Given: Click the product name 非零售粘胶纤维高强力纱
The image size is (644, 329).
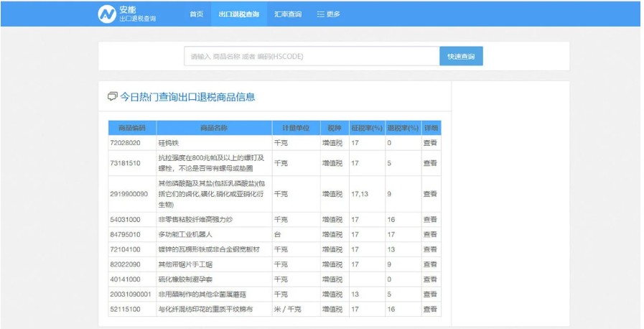Looking at the screenshot, I should tap(195, 220).
